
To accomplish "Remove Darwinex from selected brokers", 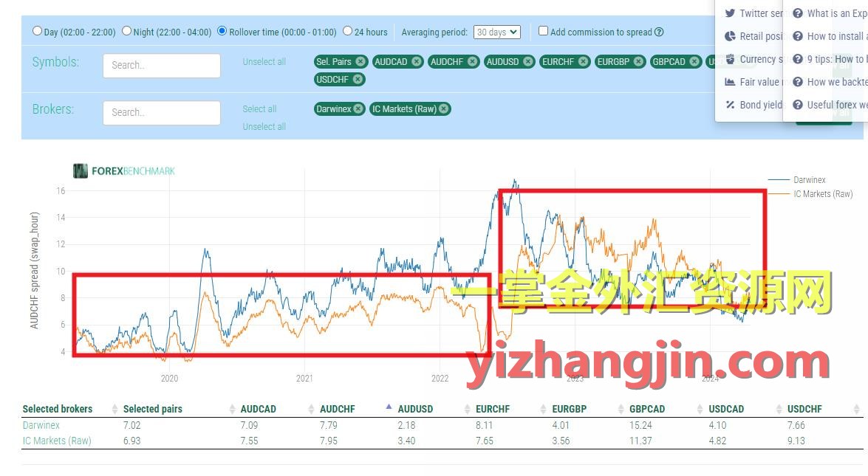I will coord(358,109).
